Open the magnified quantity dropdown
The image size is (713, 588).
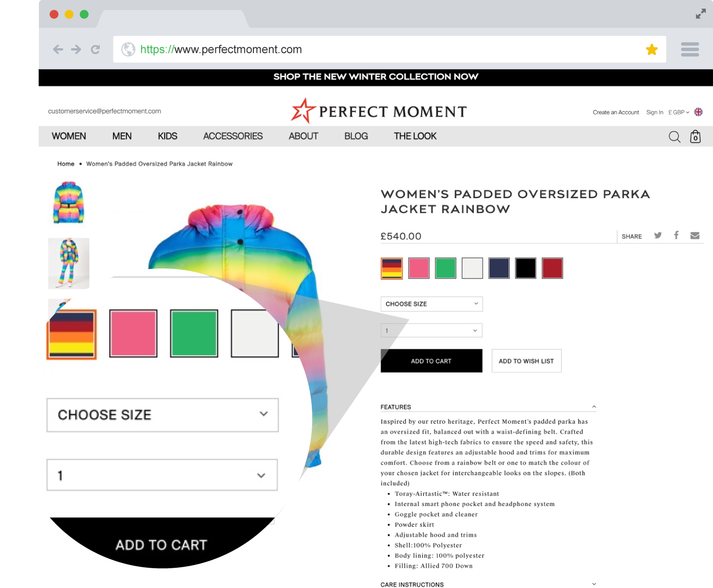click(x=162, y=475)
